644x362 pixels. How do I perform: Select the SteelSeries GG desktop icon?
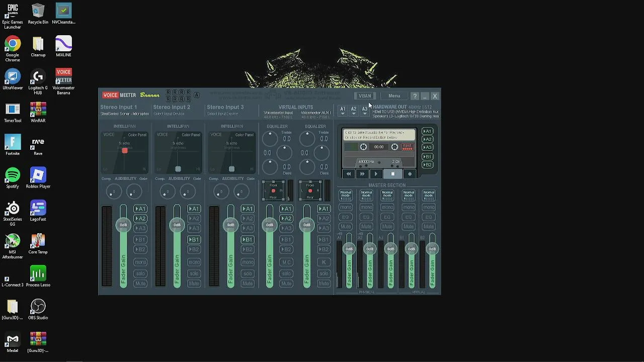[13, 214]
